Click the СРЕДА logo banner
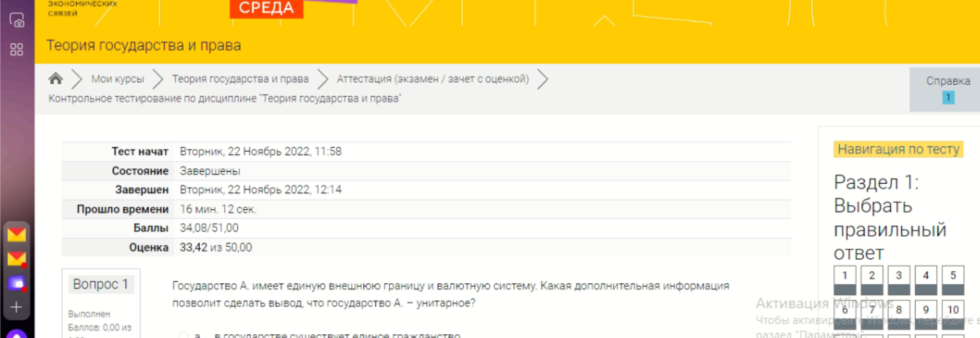Viewport: 980px width, 338px height. point(266,8)
